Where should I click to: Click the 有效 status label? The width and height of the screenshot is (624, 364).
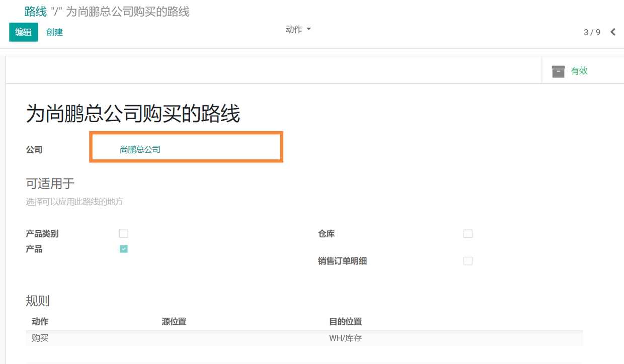(579, 71)
